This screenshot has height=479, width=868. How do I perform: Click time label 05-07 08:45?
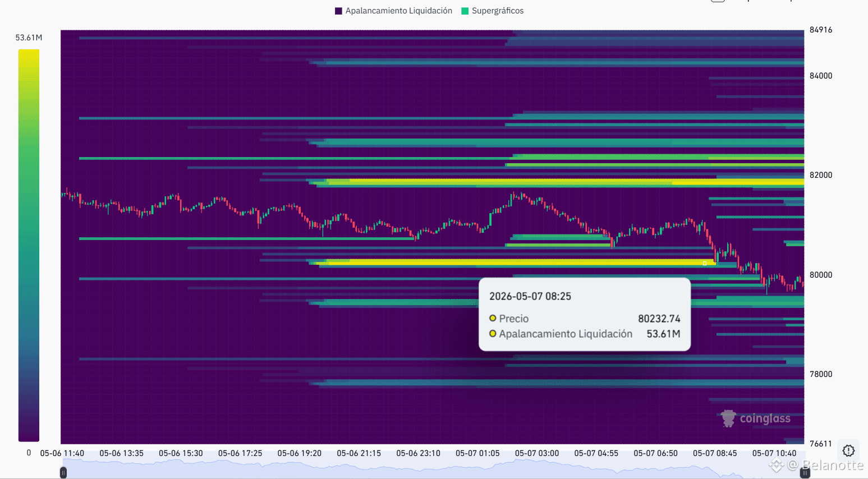click(x=715, y=453)
